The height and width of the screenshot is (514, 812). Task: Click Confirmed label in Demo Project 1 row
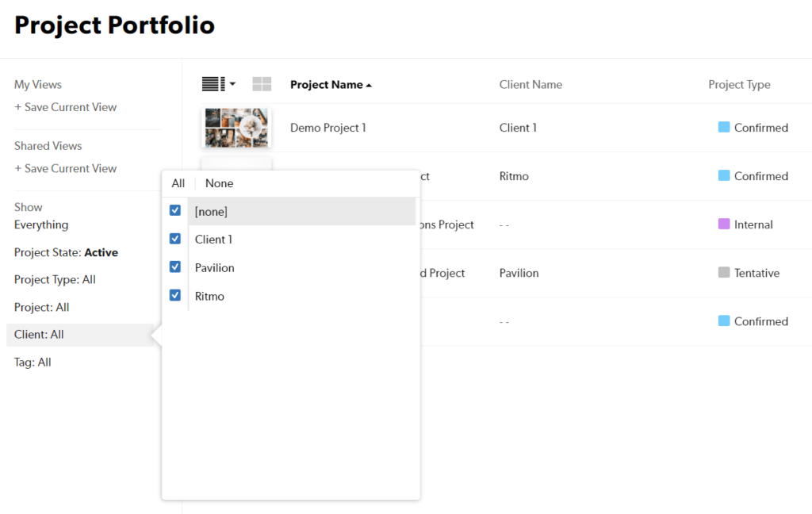tap(760, 128)
